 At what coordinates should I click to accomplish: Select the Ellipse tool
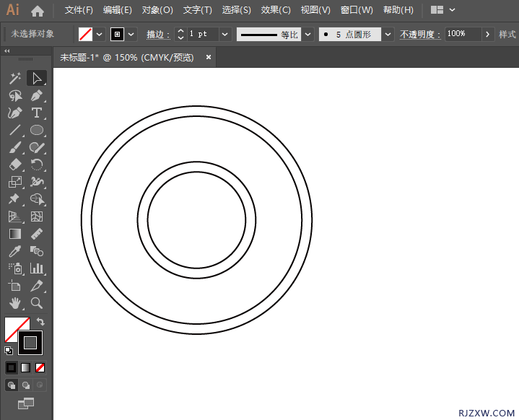tap(36, 131)
